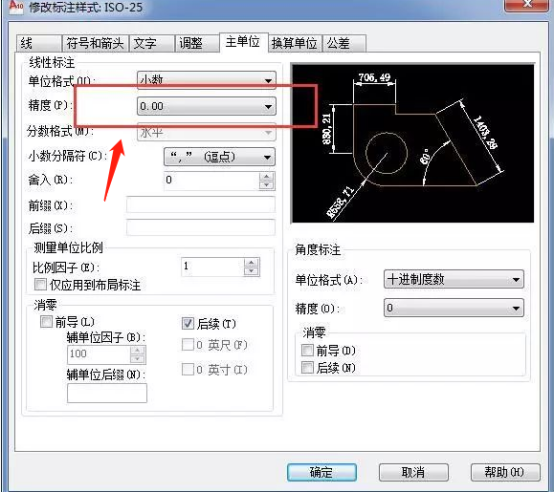Click the 确定 confirm button
The image size is (554, 493).
click(x=322, y=472)
